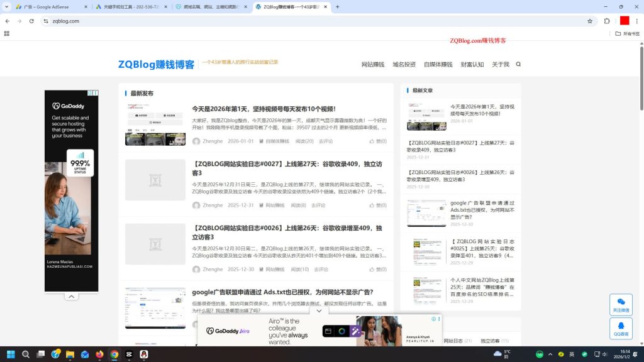Click the GoDaddy sidebar ad banner
This screenshot has width=644, height=362.
(x=72, y=191)
